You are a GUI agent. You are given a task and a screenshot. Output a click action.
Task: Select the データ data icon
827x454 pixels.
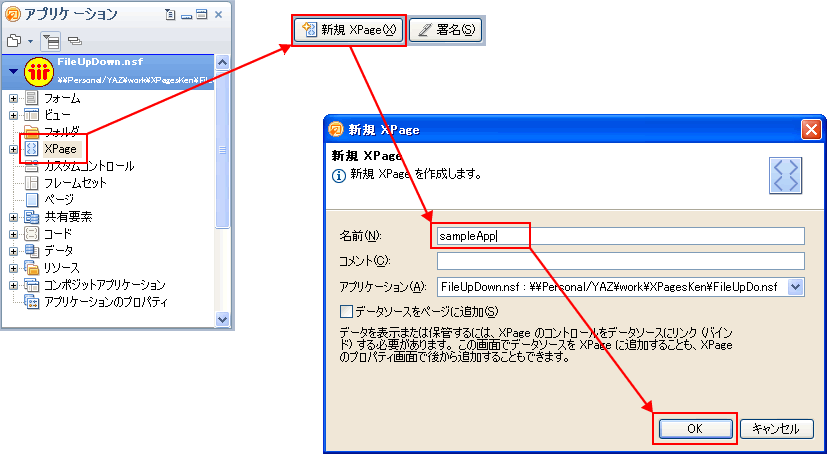[x=32, y=250]
